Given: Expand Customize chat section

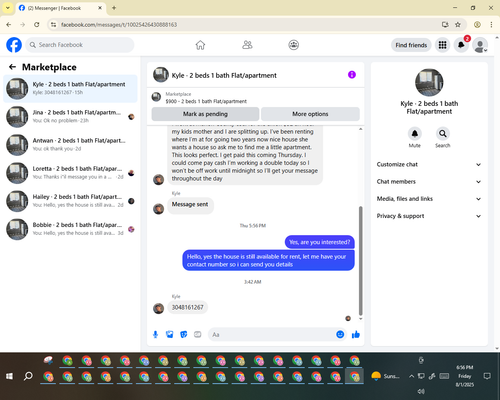Looking at the screenshot, I should click(429, 164).
